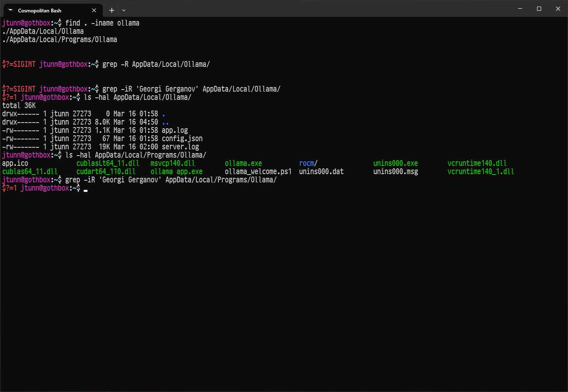Click the app.ico file entry
This screenshot has width=568, height=392.
pyautogui.click(x=15, y=163)
